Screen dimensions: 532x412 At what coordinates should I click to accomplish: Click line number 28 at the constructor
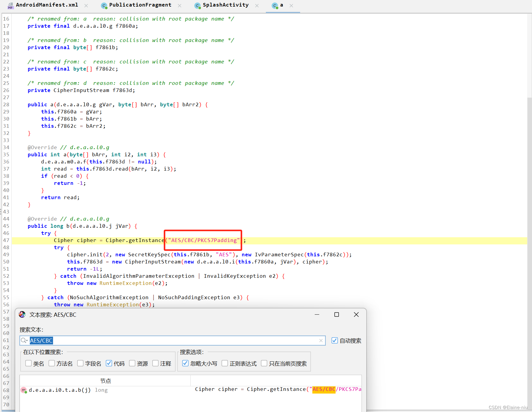tap(6, 104)
